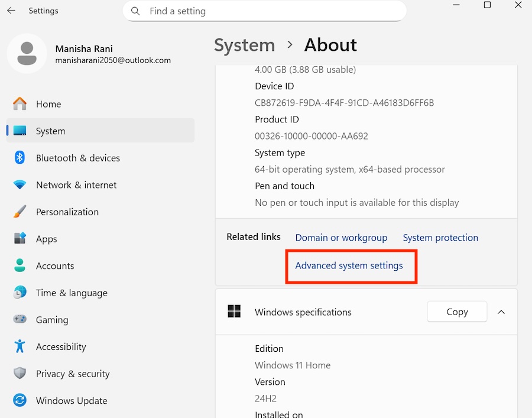
Task: Open the Apps settings page
Action: pyautogui.click(x=47, y=239)
